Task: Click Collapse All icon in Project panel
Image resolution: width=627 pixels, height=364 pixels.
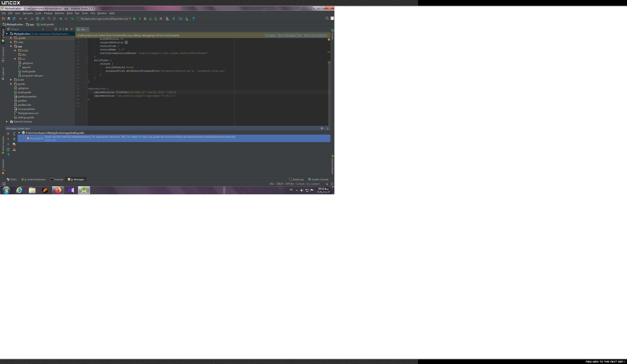Action: (60, 29)
